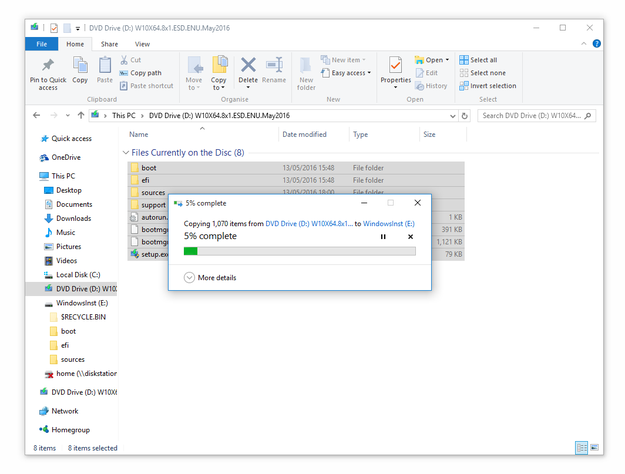Screen dimensions: 625x474
Task: Click the Properties checkmark icon
Action: point(395,65)
